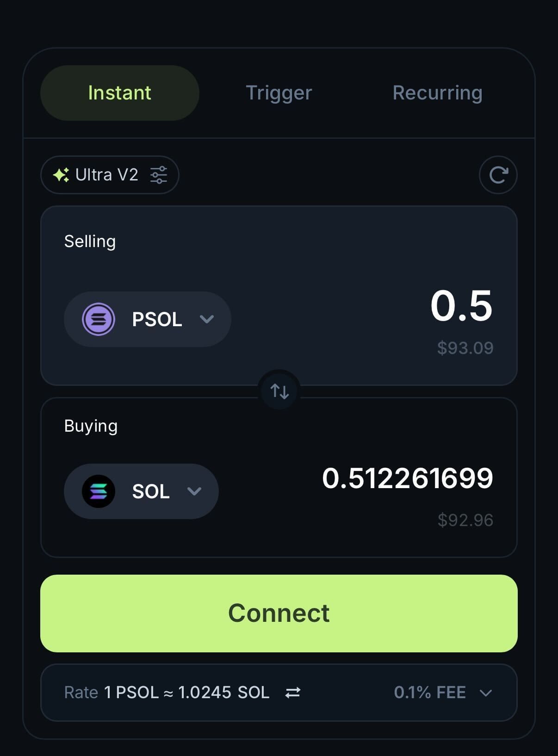
Task: Switch to the Instant tab
Action: (120, 93)
